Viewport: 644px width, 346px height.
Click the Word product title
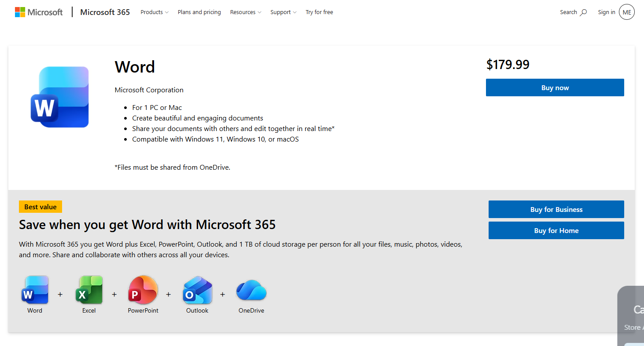click(x=135, y=67)
